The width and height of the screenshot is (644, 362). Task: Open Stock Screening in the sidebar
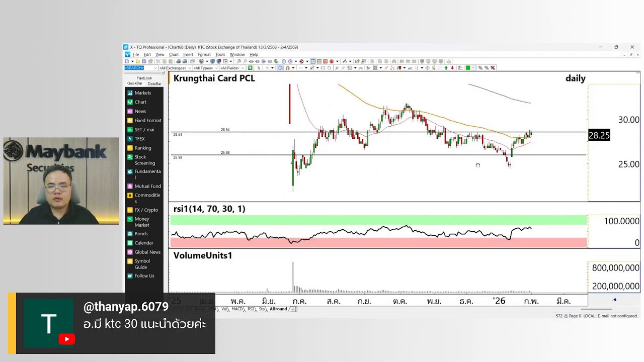click(144, 160)
